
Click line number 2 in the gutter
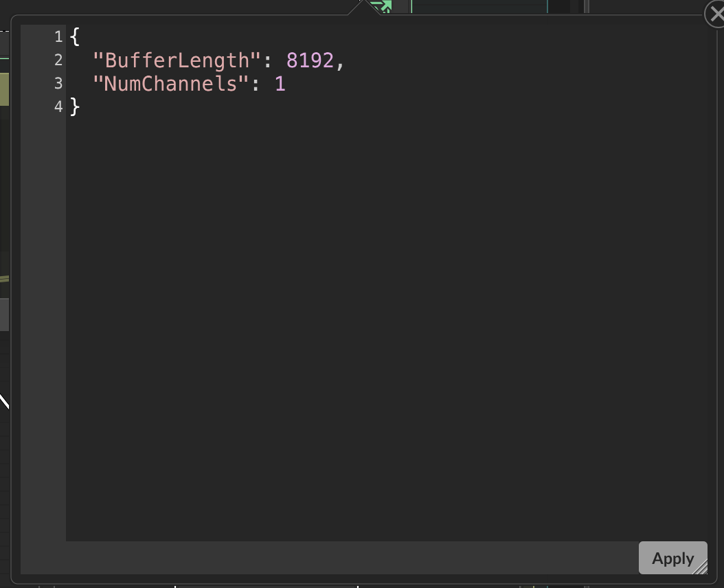coord(58,60)
